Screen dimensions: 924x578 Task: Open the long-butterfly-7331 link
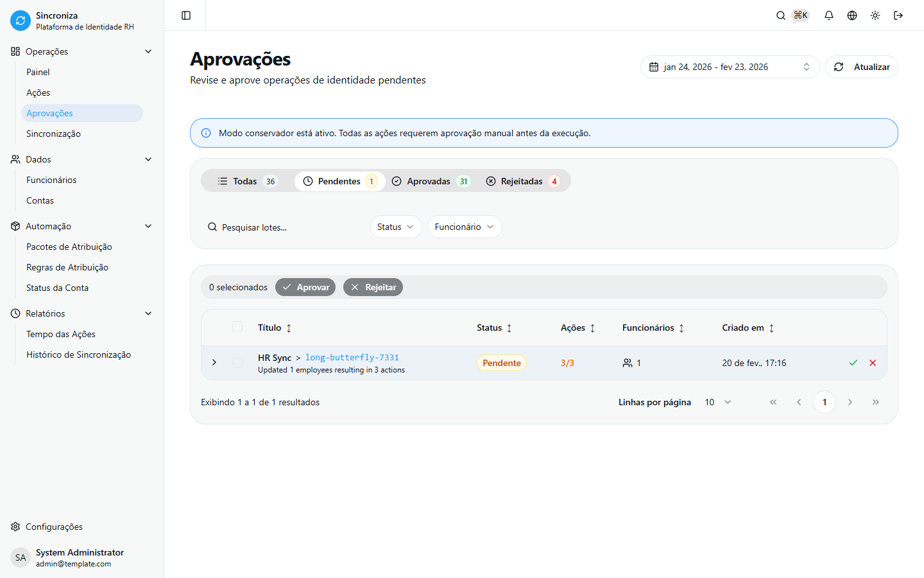352,358
